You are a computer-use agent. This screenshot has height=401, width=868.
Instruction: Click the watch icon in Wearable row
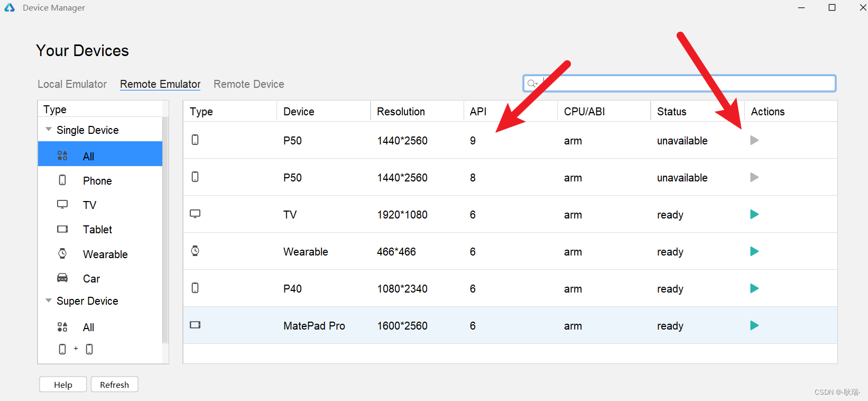click(195, 251)
